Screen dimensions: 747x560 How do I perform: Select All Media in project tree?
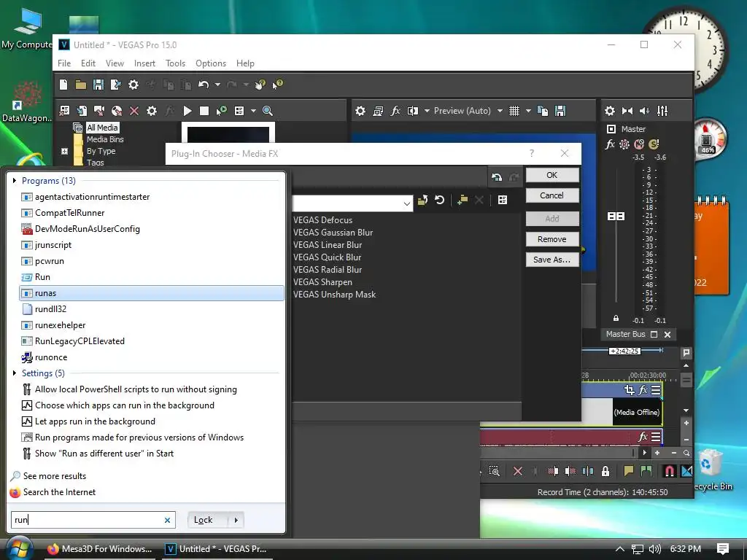click(x=102, y=128)
